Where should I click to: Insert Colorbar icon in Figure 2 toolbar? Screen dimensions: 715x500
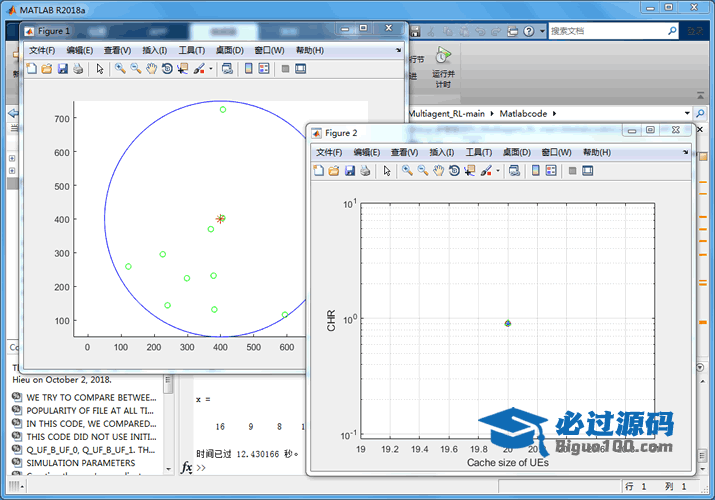tap(536, 171)
